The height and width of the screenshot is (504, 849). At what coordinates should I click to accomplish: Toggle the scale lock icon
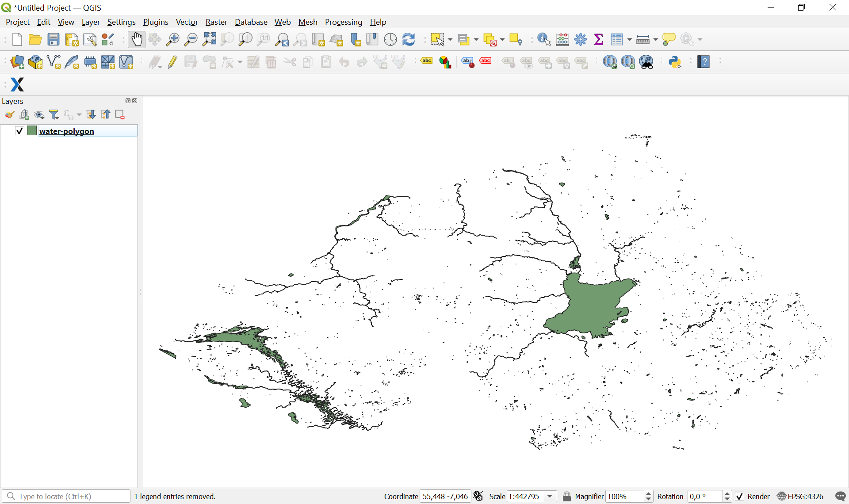point(566,496)
